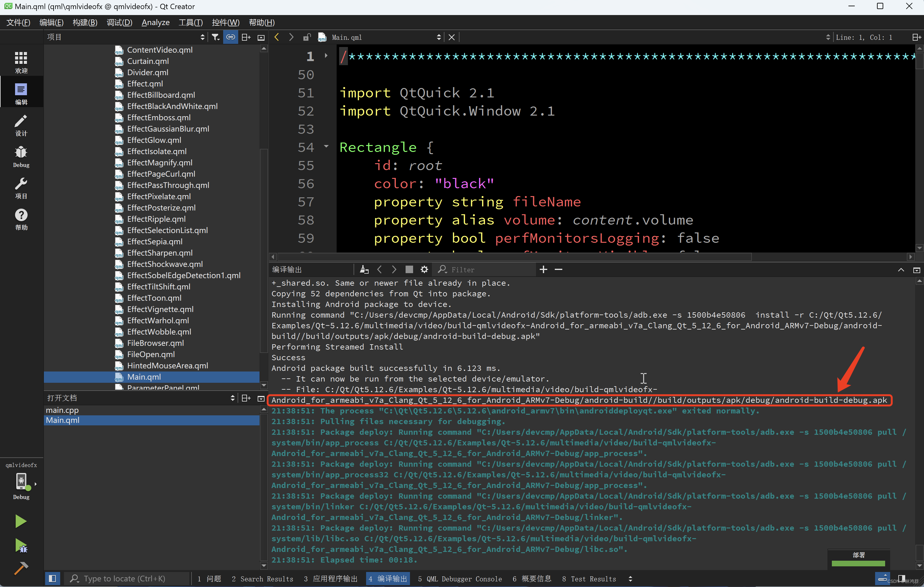This screenshot has height=587, width=924.
Task: Switch to 2 Search Results tab
Action: 262,579
